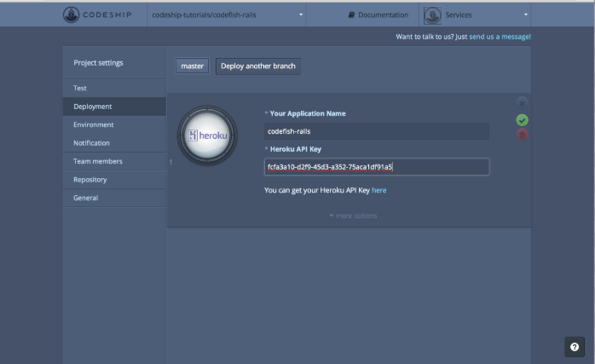Viewport: 595px width, 364px height.
Task: Select the master branch tab
Action: pos(192,66)
